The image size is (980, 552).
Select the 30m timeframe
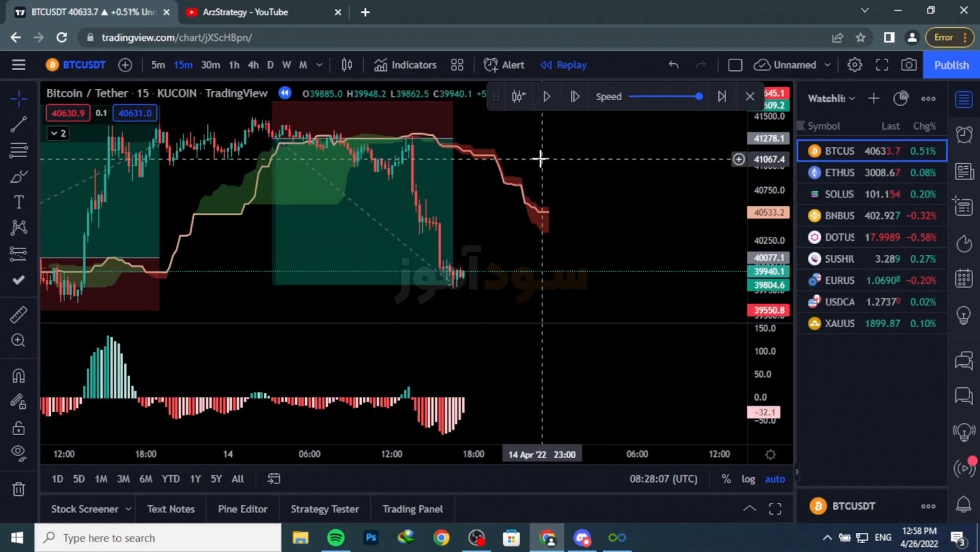point(210,64)
